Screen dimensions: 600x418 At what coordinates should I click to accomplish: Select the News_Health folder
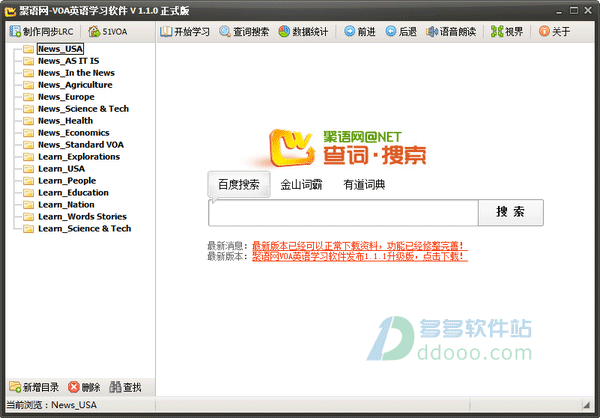coord(65,121)
